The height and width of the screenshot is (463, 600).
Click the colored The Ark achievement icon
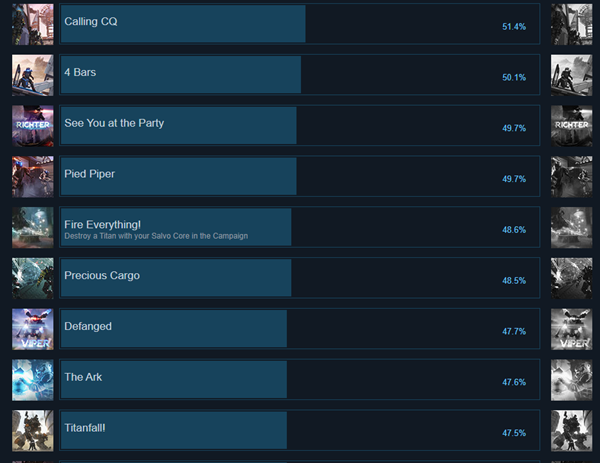[32, 380]
